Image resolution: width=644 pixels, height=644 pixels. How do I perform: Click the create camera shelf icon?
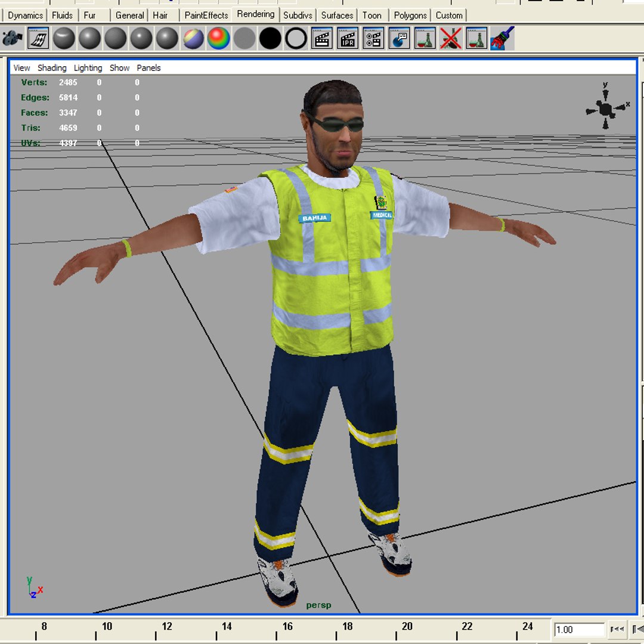[13, 39]
